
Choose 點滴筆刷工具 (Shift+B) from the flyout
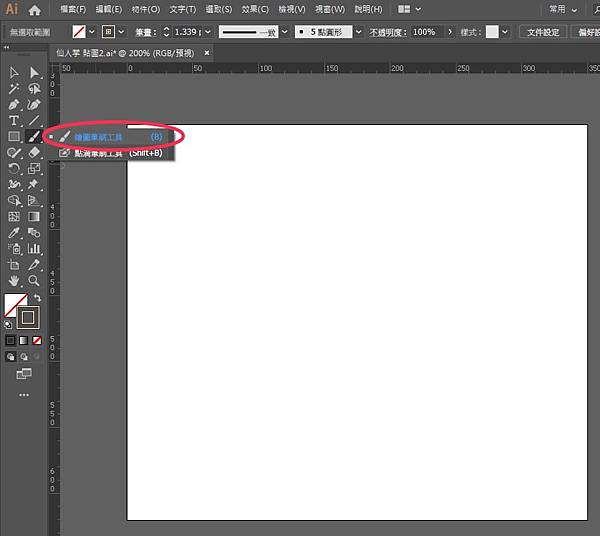coord(110,153)
